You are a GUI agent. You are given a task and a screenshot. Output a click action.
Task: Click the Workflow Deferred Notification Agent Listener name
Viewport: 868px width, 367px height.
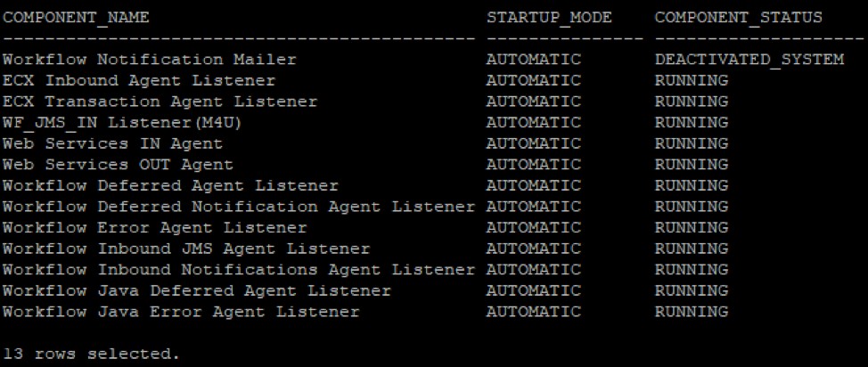point(238,207)
